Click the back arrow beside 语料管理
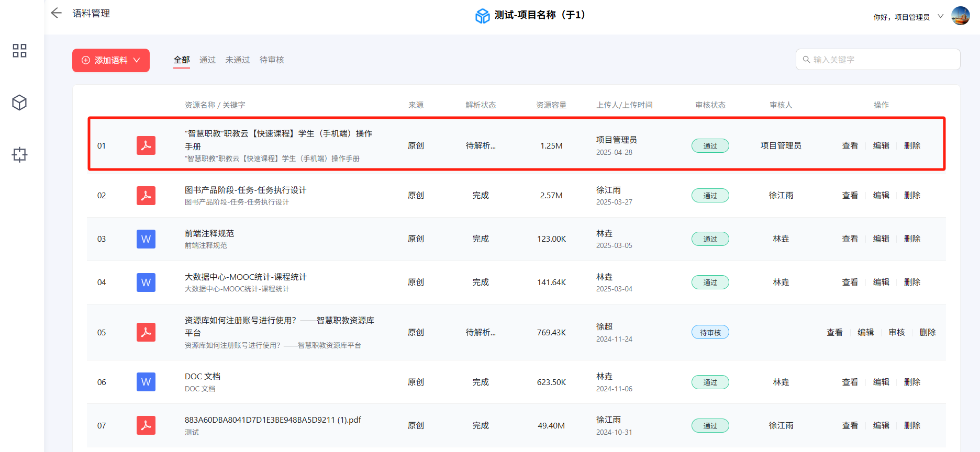 pos(56,13)
